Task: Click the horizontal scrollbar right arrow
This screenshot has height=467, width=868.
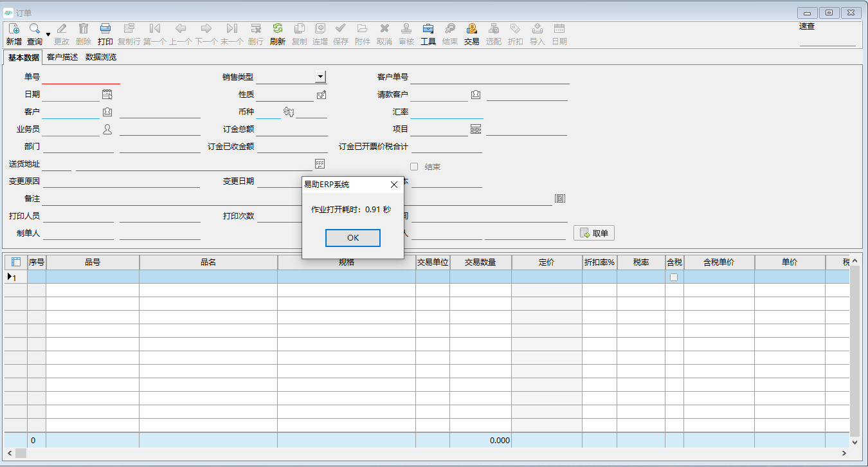Action: [843, 453]
